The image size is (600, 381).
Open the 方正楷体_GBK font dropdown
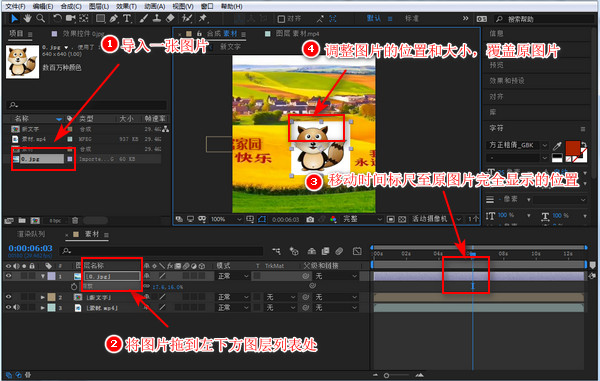(517, 145)
